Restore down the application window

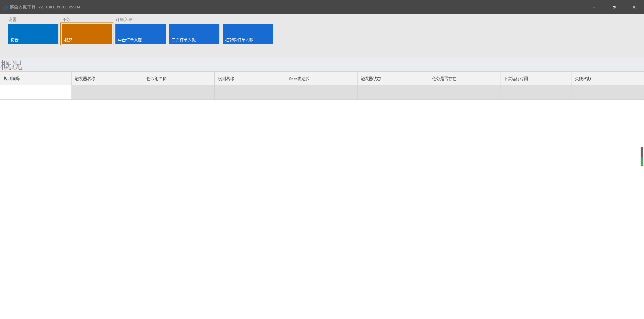614,7
